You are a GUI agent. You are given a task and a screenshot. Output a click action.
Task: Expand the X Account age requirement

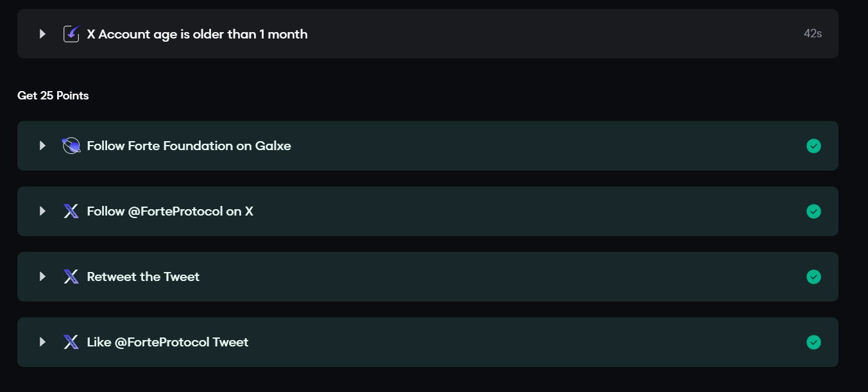[x=42, y=34]
